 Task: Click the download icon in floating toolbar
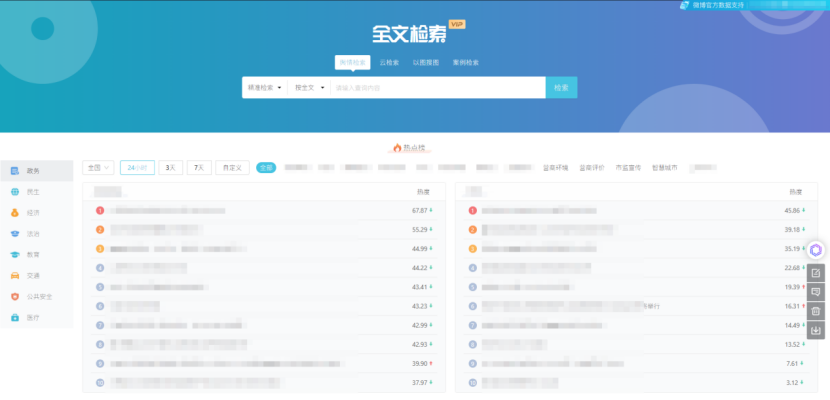816,330
